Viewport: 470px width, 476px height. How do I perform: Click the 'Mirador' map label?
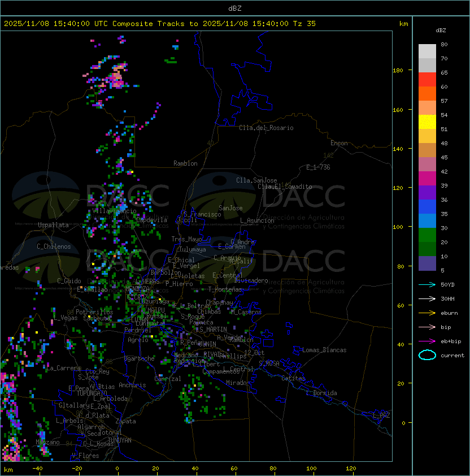pyautogui.click(x=238, y=383)
